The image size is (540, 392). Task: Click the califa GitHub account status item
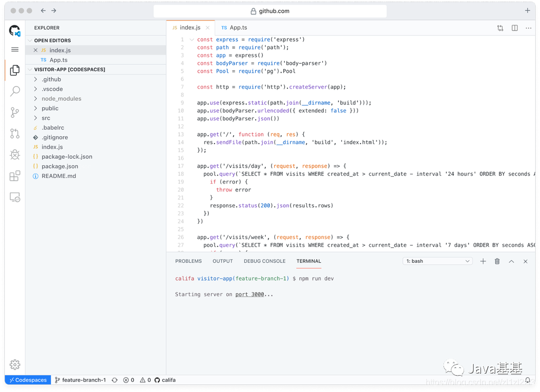click(165, 380)
